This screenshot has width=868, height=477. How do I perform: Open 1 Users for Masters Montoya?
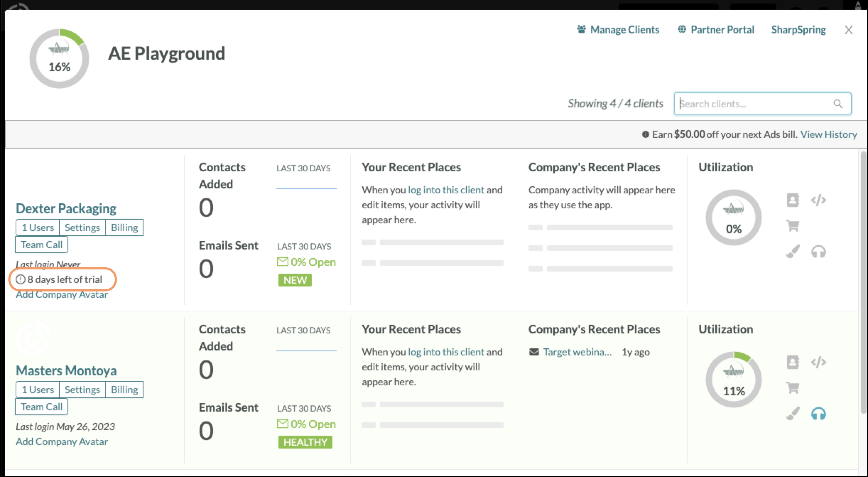(x=38, y=390)
